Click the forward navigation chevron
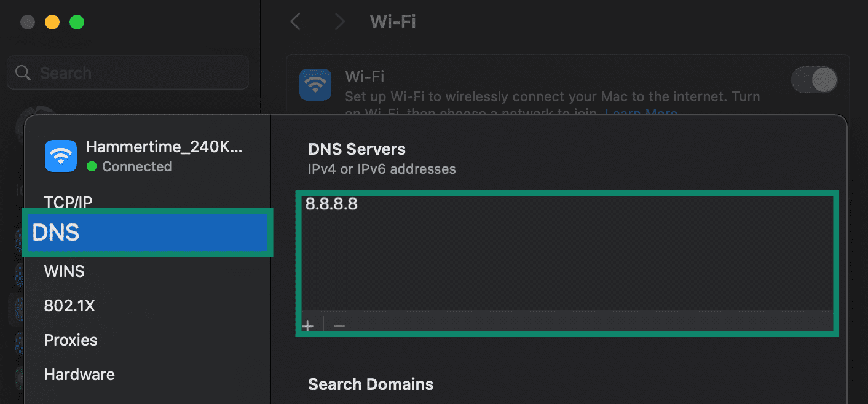The image size is (868, 404). coord(340,21)
